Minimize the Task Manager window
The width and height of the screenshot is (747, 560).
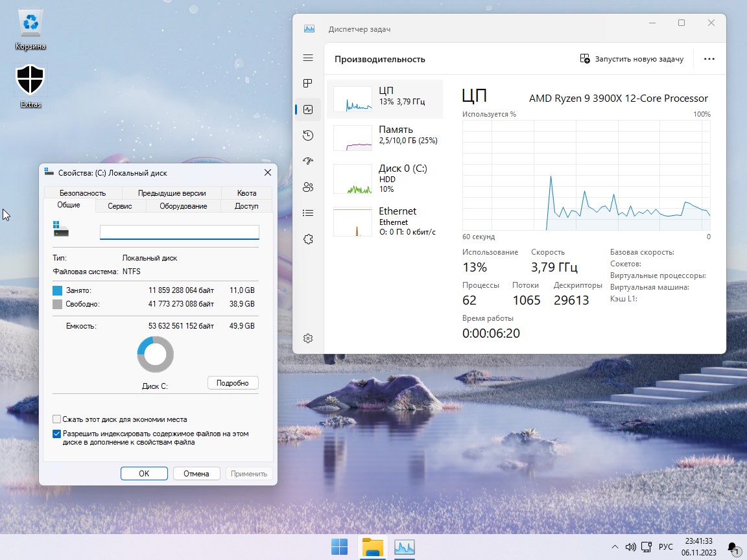[652, 23]
